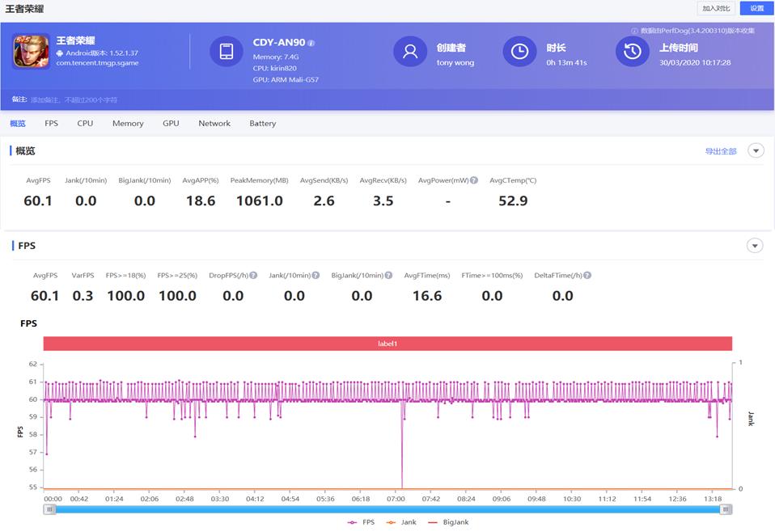This screenshot has width=775, height=532.
Task: Click the 王者荣耀 game app icon
Action: [x=31, y=51]
